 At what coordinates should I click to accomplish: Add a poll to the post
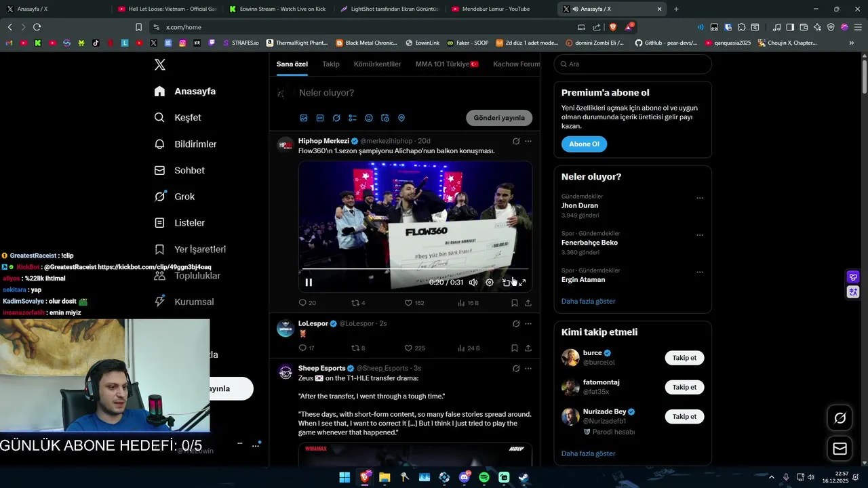click(x=353, y=118)
